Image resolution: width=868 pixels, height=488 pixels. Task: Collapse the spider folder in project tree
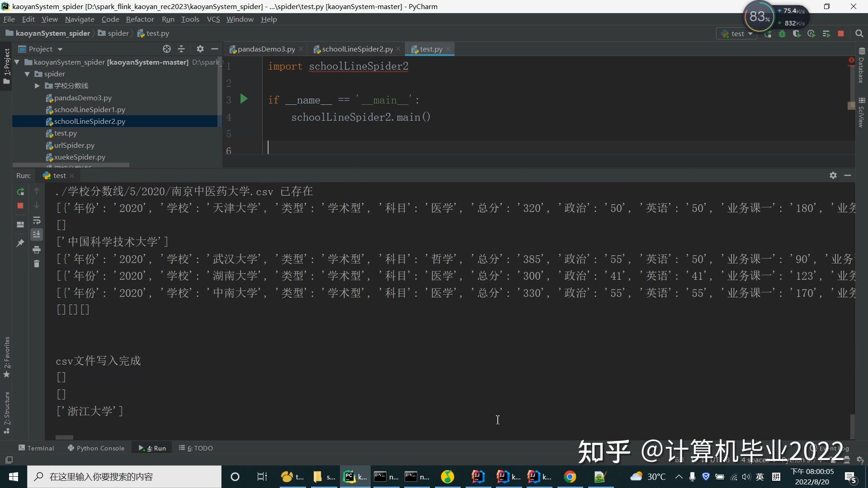pos(27,74)
